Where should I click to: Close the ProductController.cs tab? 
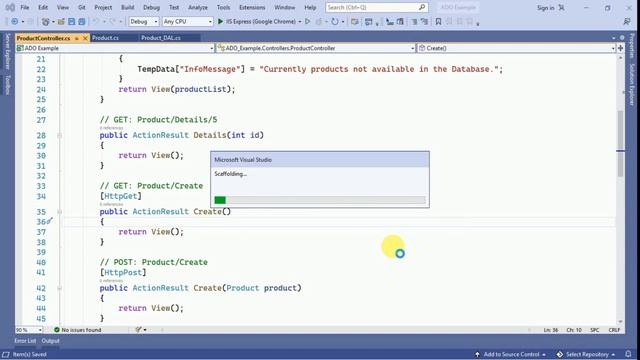click(85, 38)
